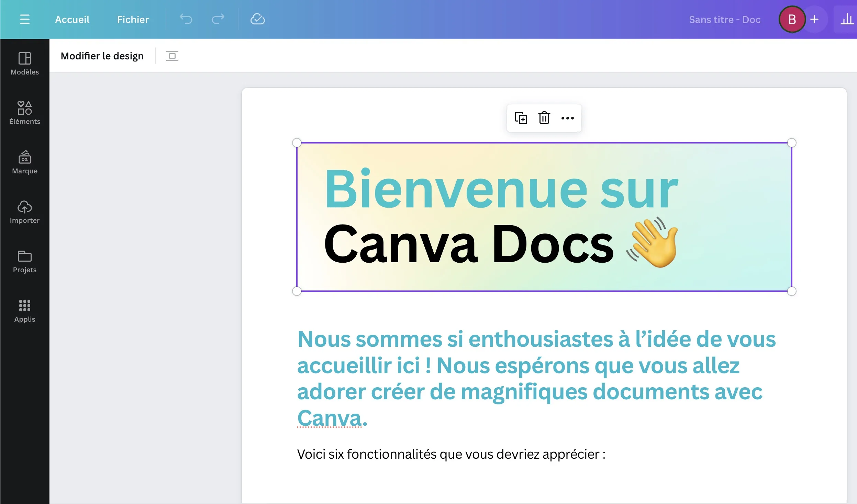Expand the three-dots more options menu
857x504 pixels.
(x=567, y=118)
